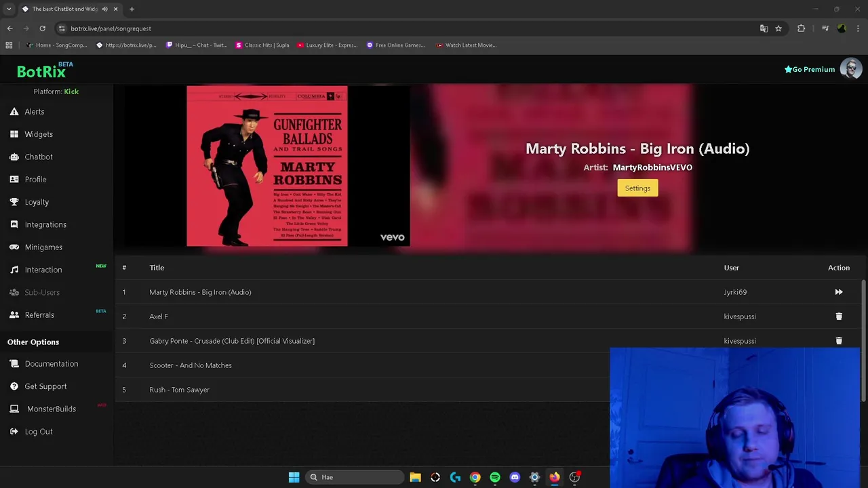
Task: Click the Widgets grid icon
Action: (14, 134)
